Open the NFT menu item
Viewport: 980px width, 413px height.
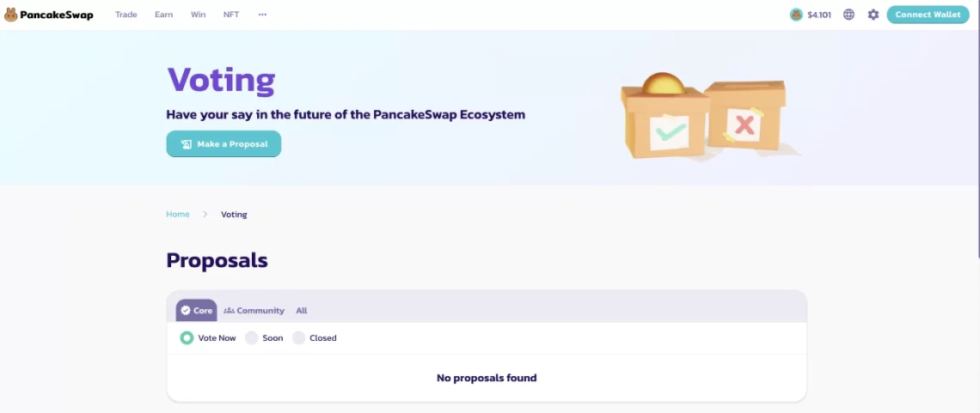[x=231, y=15]
